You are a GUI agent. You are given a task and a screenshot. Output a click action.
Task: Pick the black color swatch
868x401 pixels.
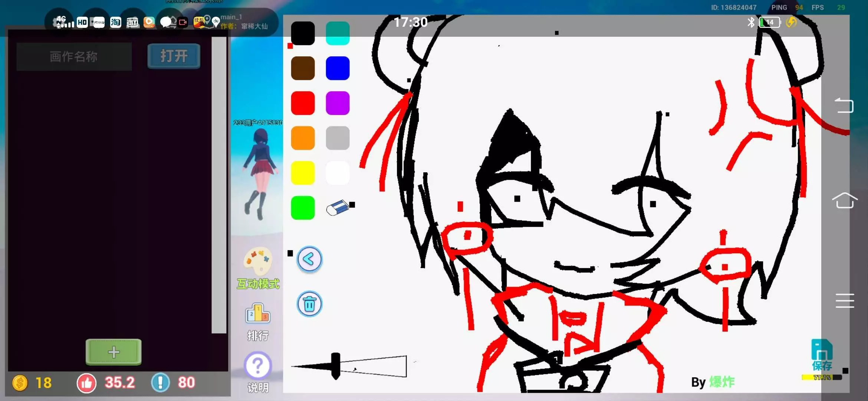303,33
